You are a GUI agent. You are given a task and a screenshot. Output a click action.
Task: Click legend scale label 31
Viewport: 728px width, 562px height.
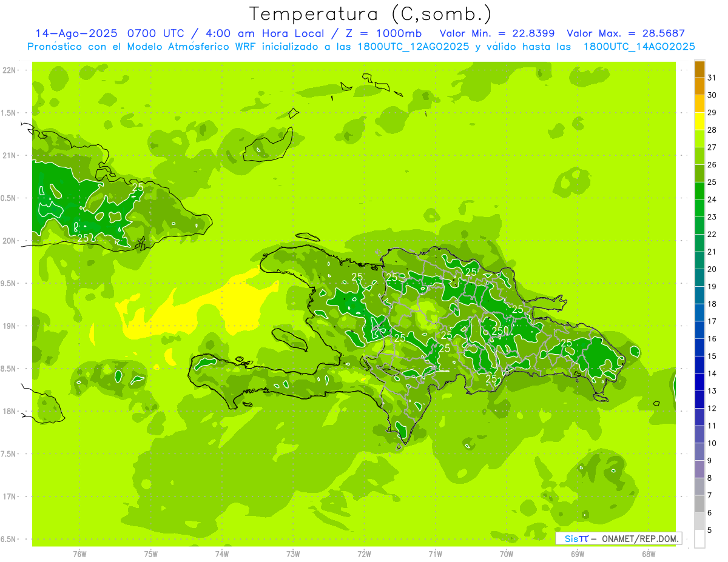click(712, 77)
